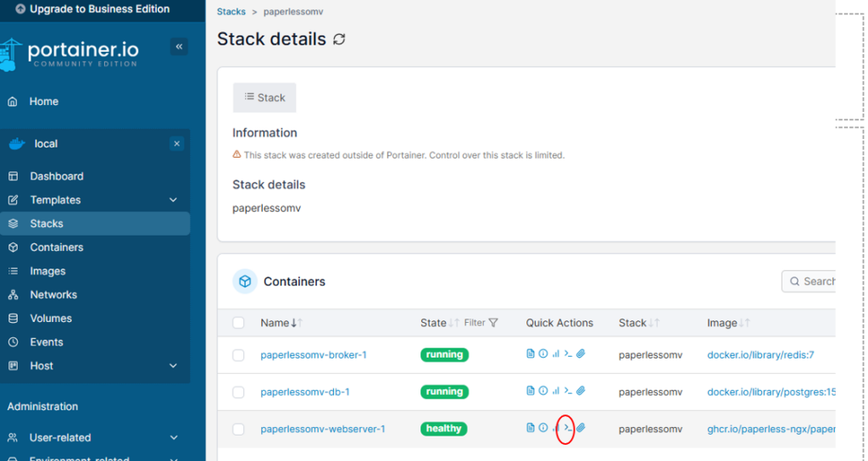
Task: Open exec console for paperlessomv-webserver-1
Action: [567, 428]
